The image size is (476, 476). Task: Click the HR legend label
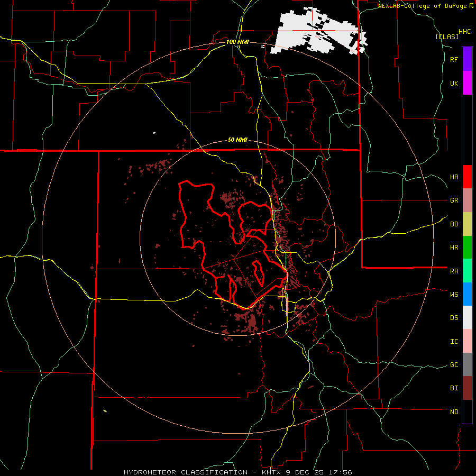click(454, 248)
